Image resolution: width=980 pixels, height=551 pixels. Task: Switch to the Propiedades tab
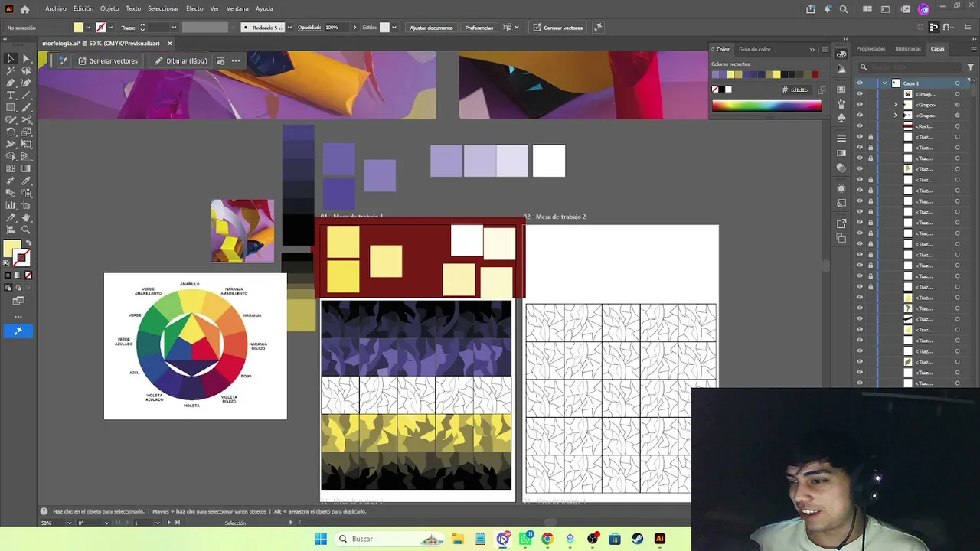871,49
